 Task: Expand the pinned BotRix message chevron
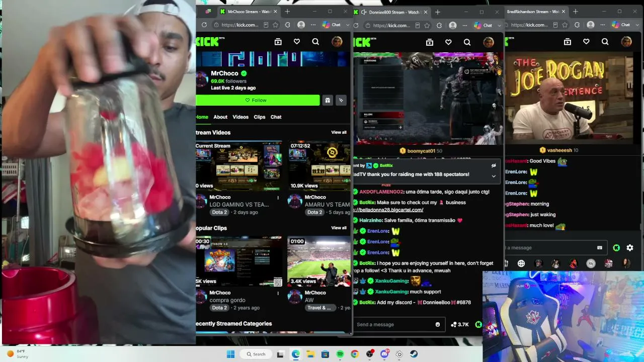(x=494, y=176)
